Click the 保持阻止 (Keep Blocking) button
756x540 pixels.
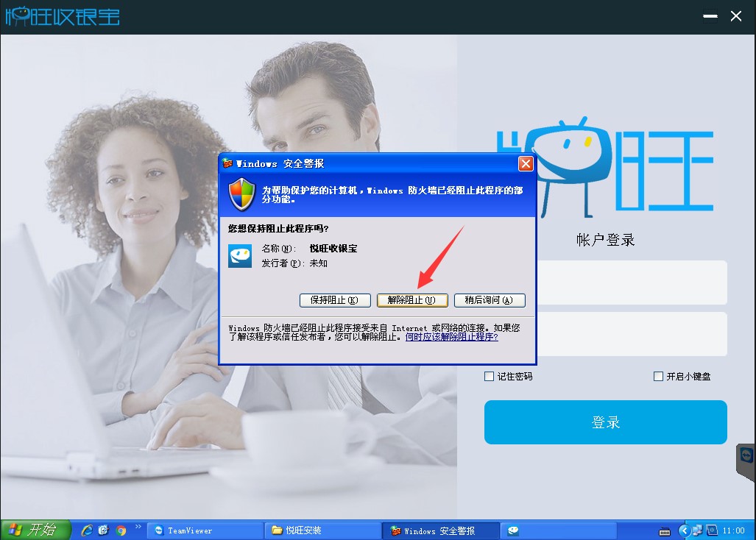coord(335,300)
